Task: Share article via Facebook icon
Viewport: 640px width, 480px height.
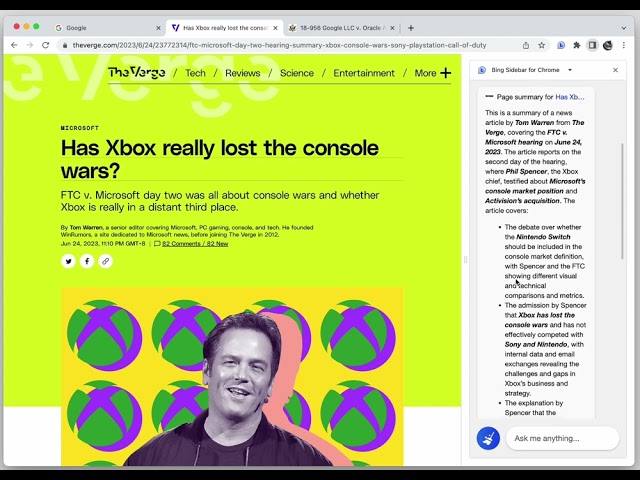Action: pos(87,261)
